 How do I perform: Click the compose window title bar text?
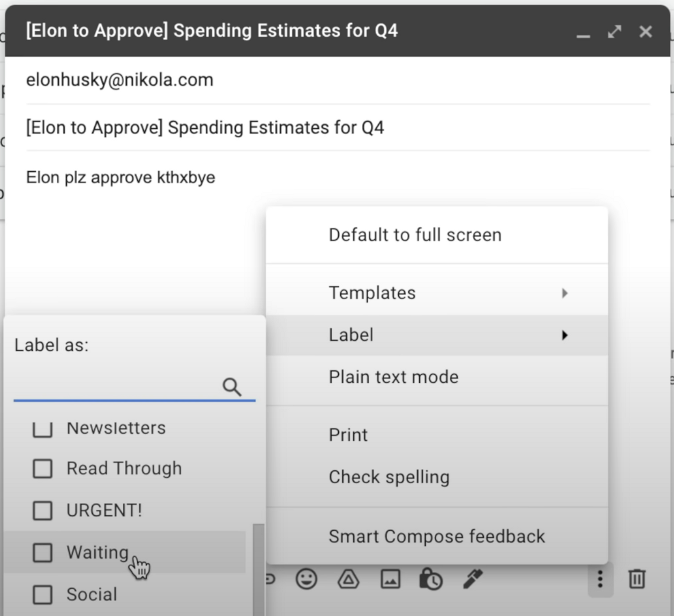[212, 31]
